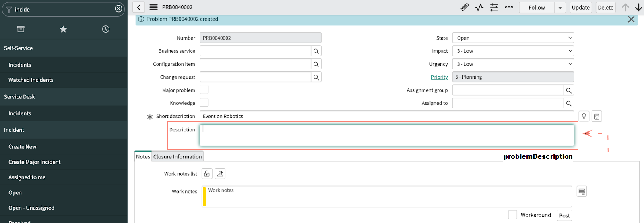Click the back arrow in header
644x223 pixels.
point(139,7)
